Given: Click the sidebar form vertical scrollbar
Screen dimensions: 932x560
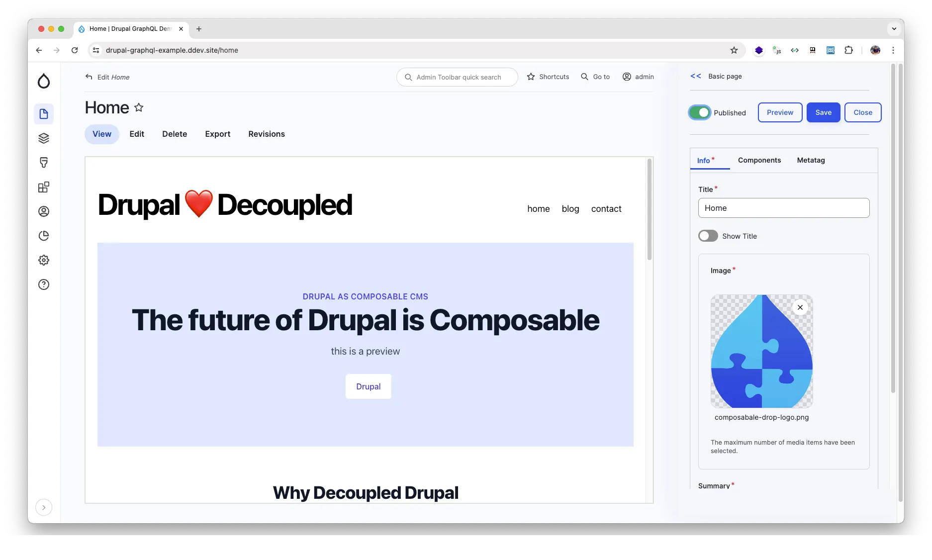Looking at the screenshot, I should point(893,229).
